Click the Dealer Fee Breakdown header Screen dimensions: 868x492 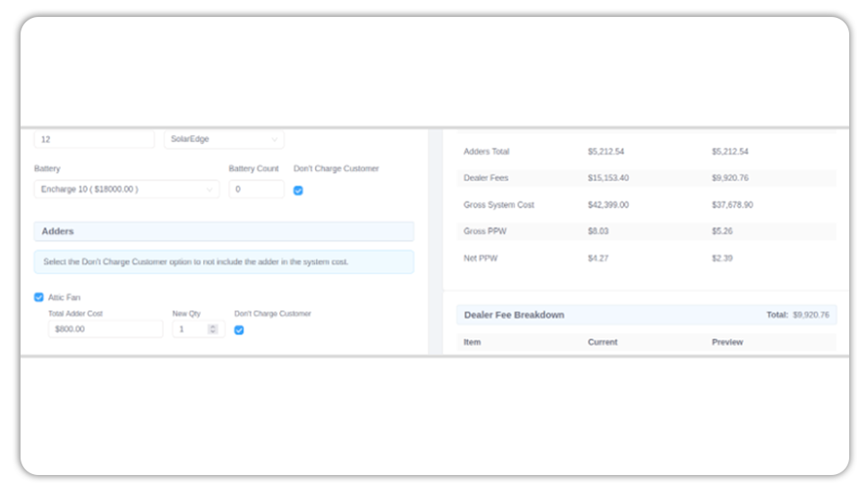[x=514, y=315]
